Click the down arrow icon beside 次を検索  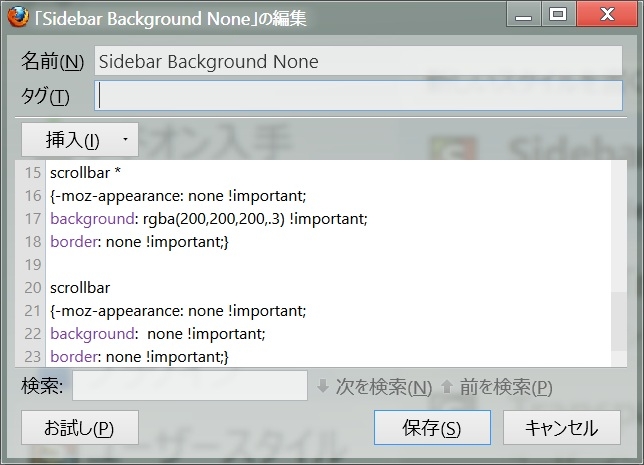point(323,386)
